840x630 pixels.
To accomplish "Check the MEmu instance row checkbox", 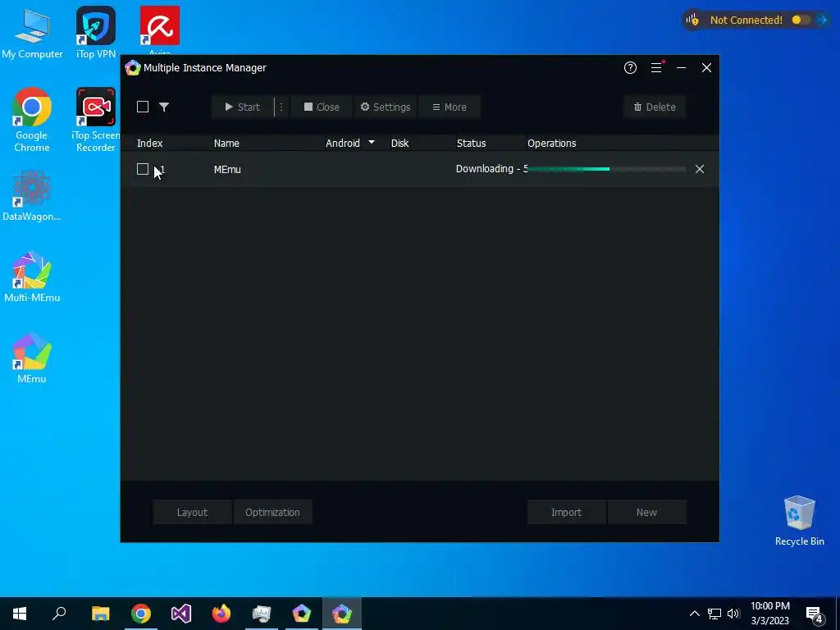I will click(143, 169).
